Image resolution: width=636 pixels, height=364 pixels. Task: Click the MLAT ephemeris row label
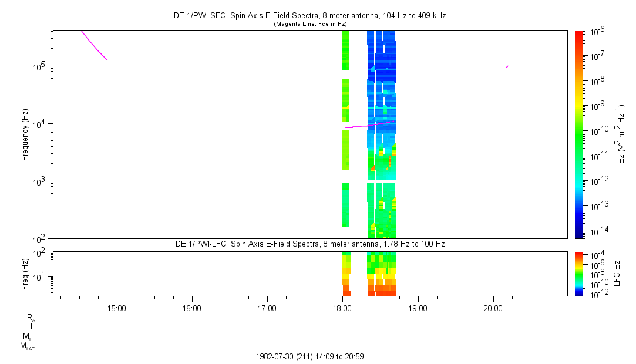28,346
